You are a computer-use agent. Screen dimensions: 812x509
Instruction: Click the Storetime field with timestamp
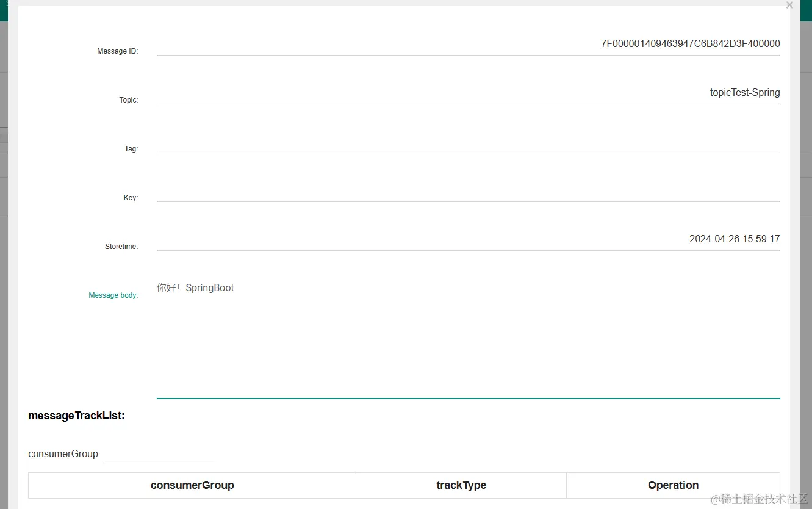tap(468, 239)
